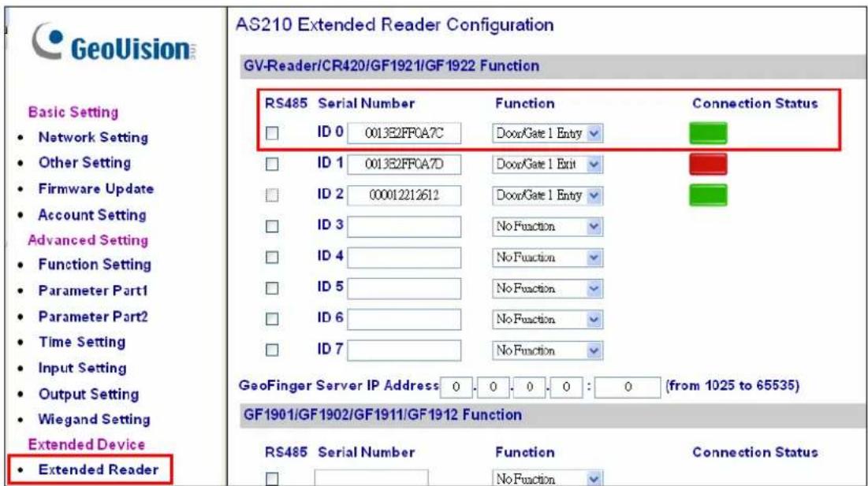
Task: Open Input Setting page
Action: (83, 368)
